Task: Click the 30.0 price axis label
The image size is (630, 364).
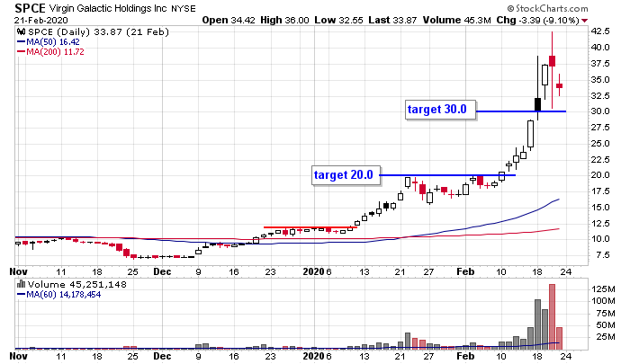Action: 600,111
